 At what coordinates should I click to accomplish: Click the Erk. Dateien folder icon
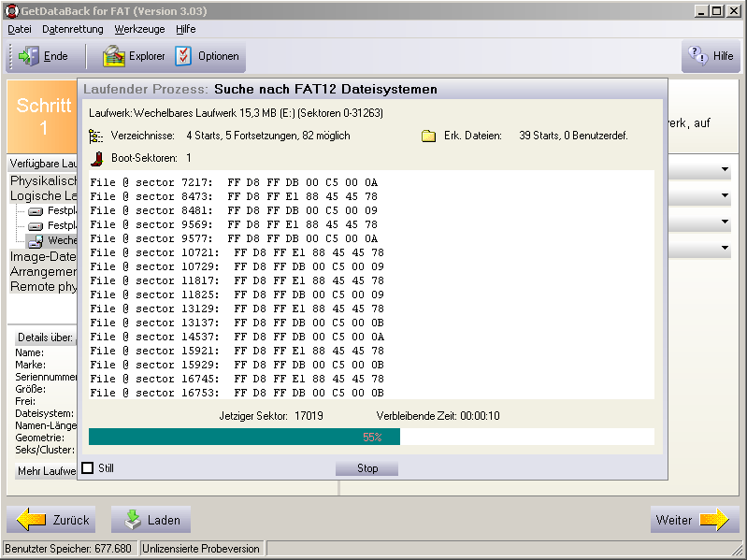428,136
